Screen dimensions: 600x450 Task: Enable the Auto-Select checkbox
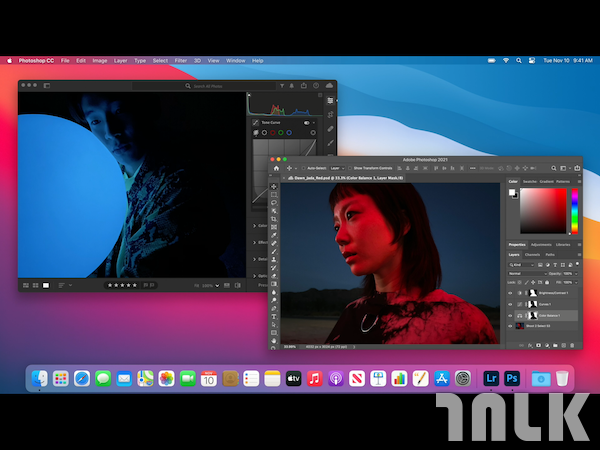pyautogui.click(x=303, y=168)
